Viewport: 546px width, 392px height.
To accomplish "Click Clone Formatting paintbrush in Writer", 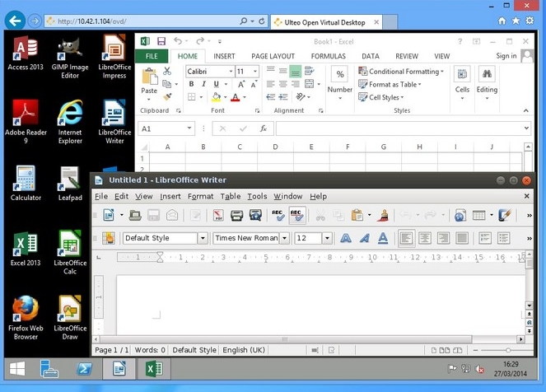I will point(384,216).
